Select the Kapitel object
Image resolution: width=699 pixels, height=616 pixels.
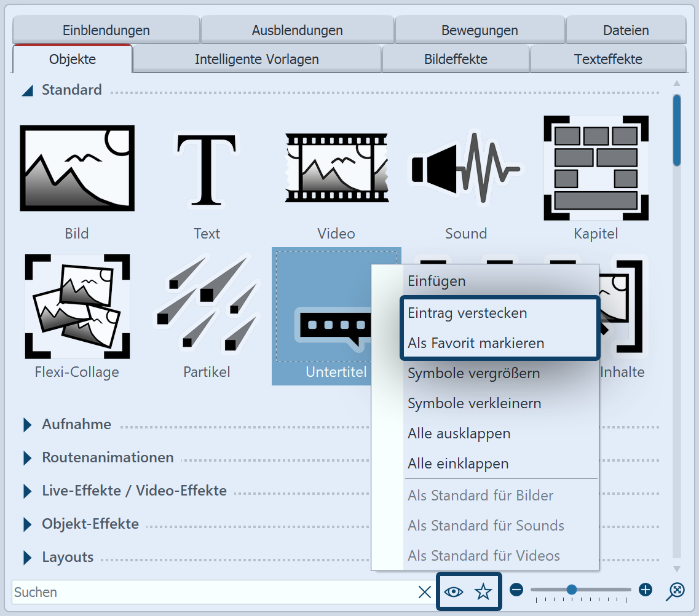pos(595,166)
